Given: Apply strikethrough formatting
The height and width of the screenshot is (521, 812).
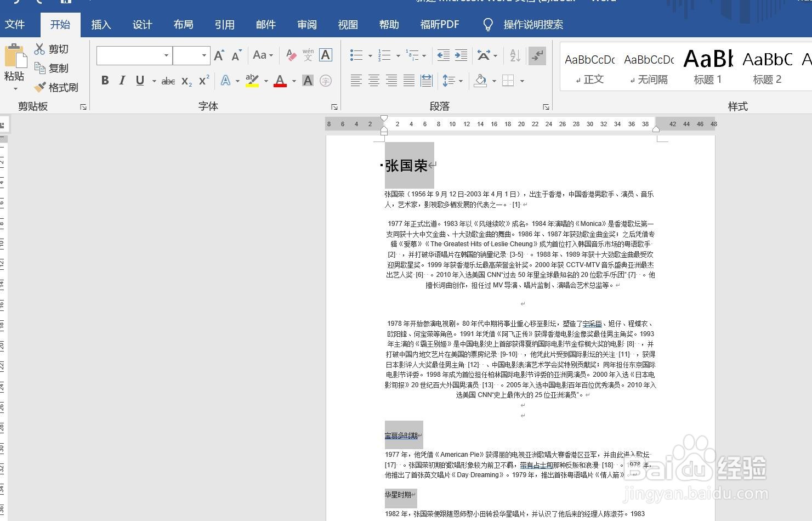Looking at the screenshot, I should pos(167,81).
